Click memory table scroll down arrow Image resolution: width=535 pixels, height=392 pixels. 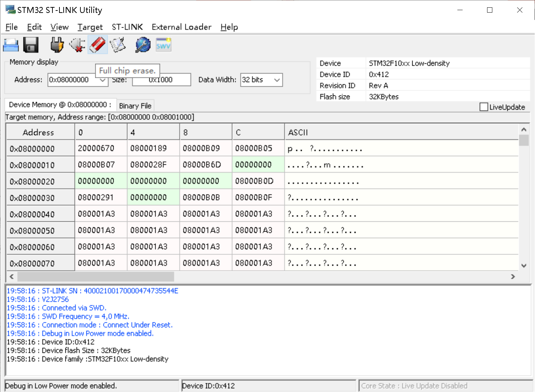524,265
